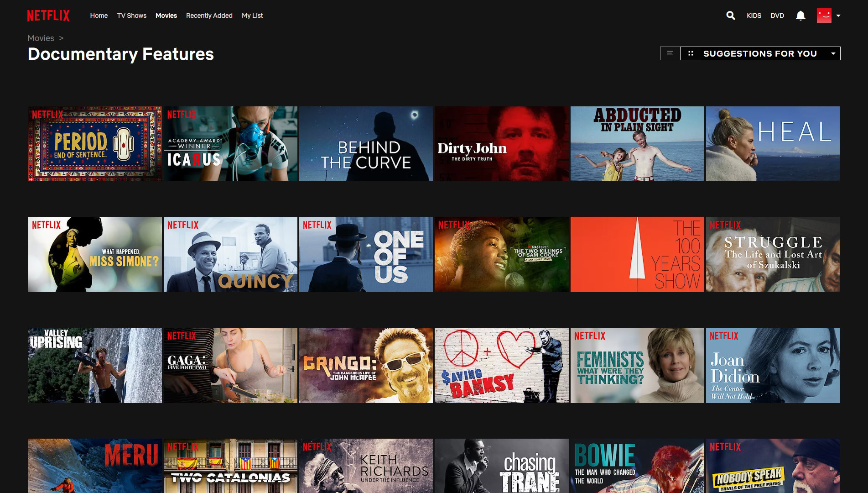Select the Behind the Curve title
868x493 pixels.
[x=366, y=144]
